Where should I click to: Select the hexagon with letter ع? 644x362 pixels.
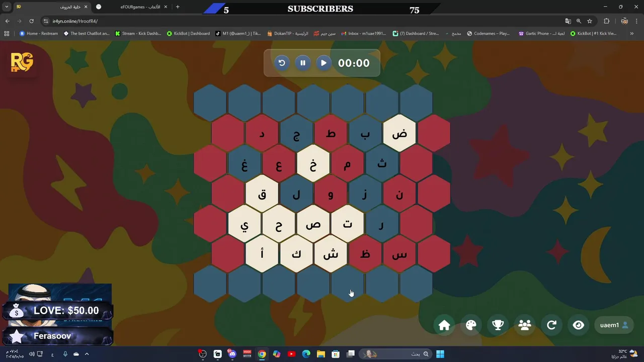pos(279,164)
